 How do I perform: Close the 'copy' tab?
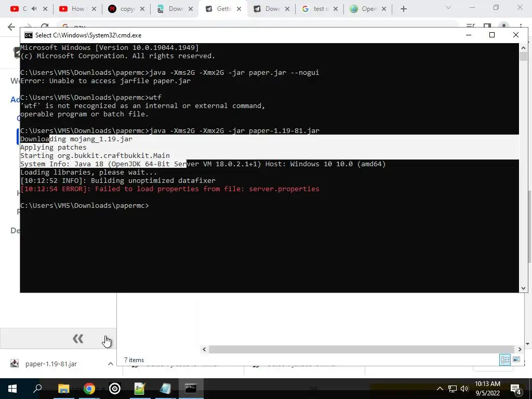click(x=142, y=9)
